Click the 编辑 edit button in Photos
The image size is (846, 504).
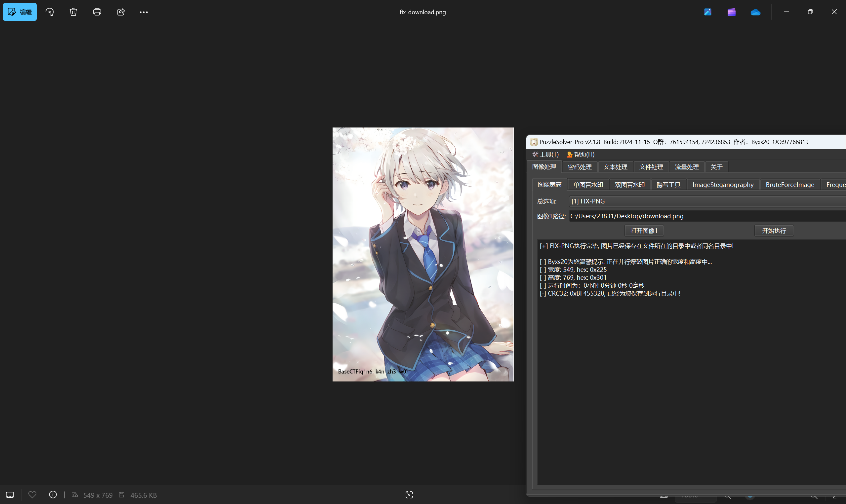pyautogui.click(x=20, y=12)
